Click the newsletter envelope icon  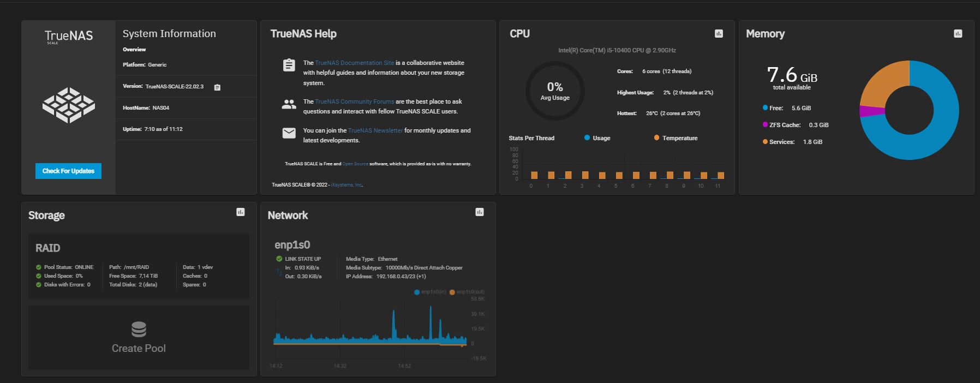tap(289, 133)
